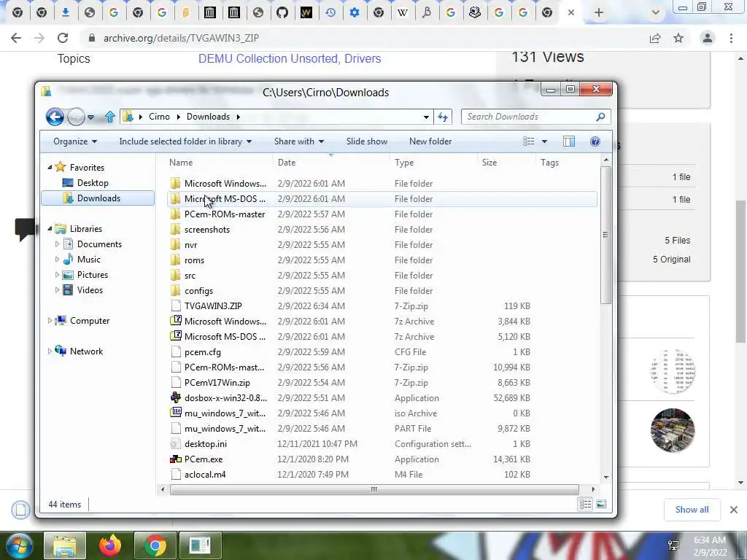The image size is (747, 560).
Task: Select the screenshots folder
Action: pos(382,230)
